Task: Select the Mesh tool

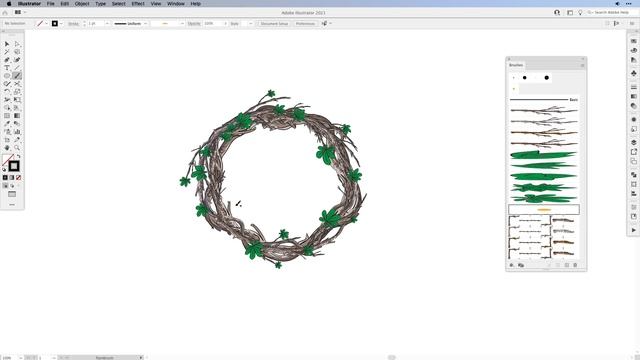Action: point(7,116)
